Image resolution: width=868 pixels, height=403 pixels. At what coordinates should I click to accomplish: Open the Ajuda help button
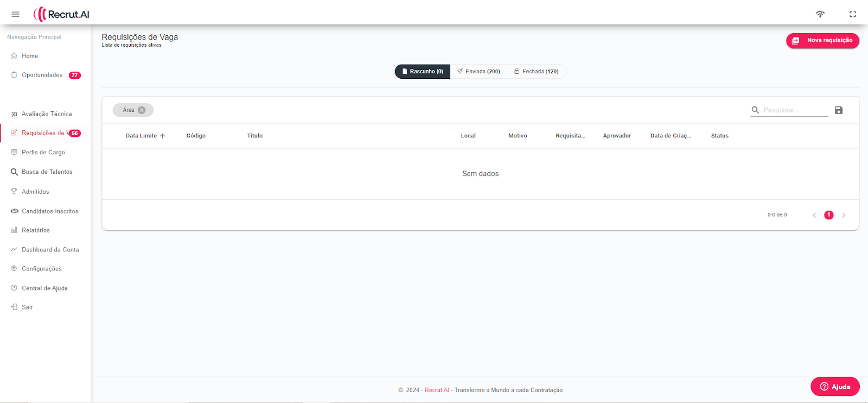(835, 387)
